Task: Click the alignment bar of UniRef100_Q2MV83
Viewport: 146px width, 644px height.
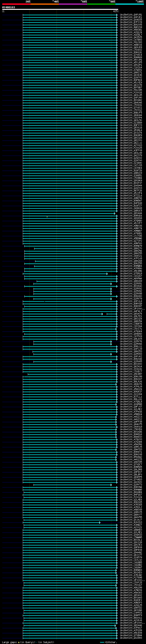Action: pyautogui.click(x=73, y=354)
